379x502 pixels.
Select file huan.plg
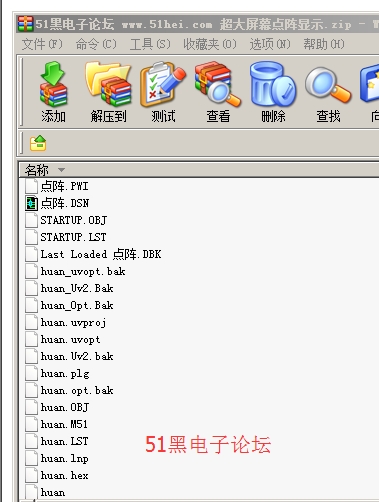65,374
